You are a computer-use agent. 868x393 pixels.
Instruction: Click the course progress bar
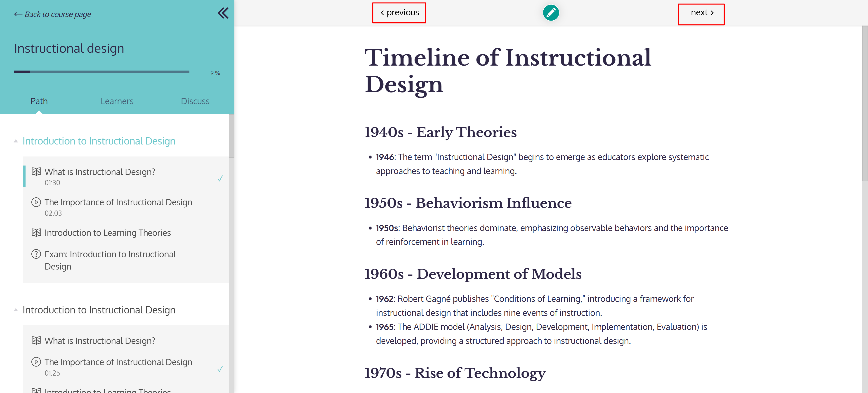101,71
